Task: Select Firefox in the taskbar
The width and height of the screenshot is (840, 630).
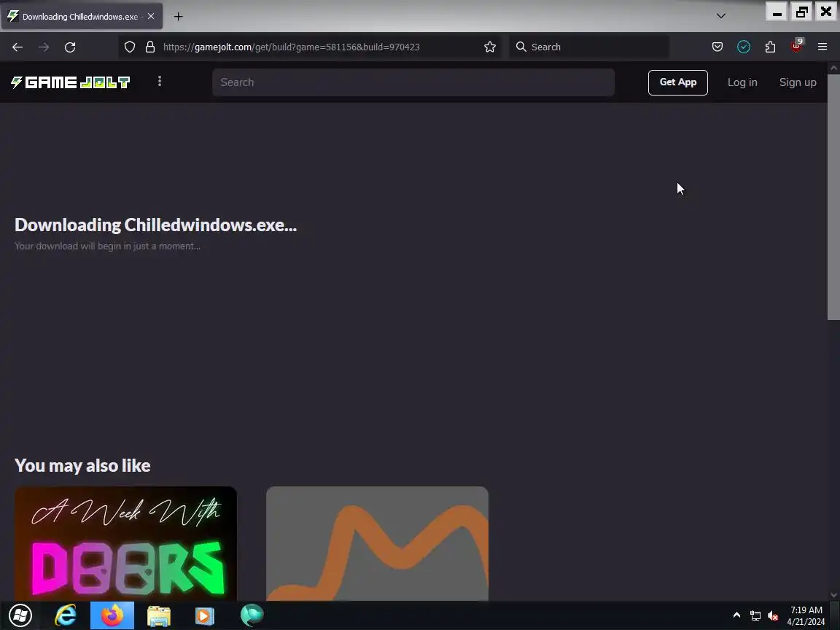Action: pos(112,615)
